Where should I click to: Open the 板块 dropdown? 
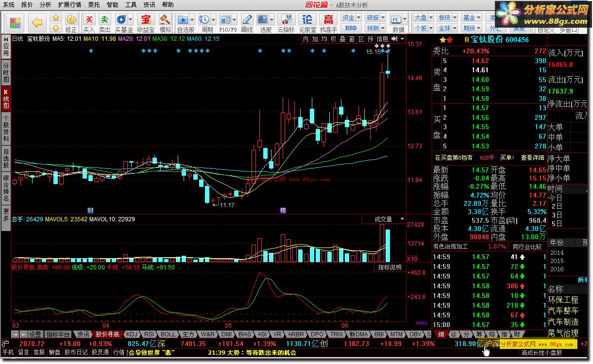447,17
